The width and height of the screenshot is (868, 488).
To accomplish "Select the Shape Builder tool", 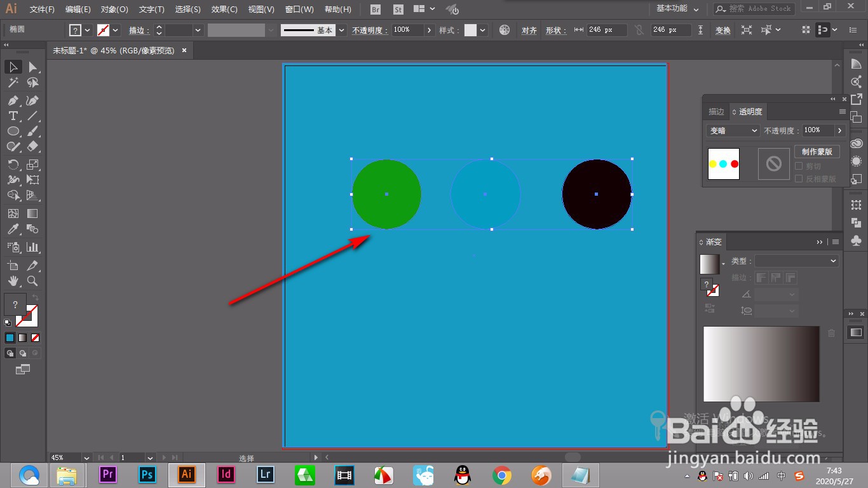I will pos(13,195).
